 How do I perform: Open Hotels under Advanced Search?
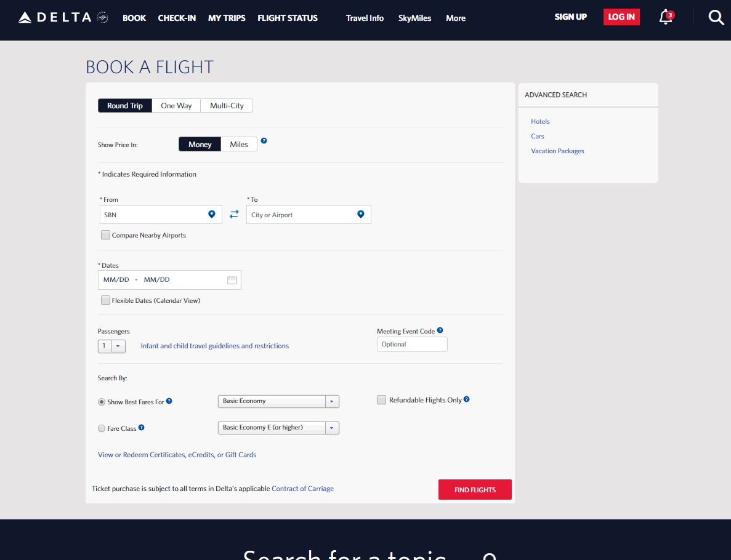[x=540, y=121]
